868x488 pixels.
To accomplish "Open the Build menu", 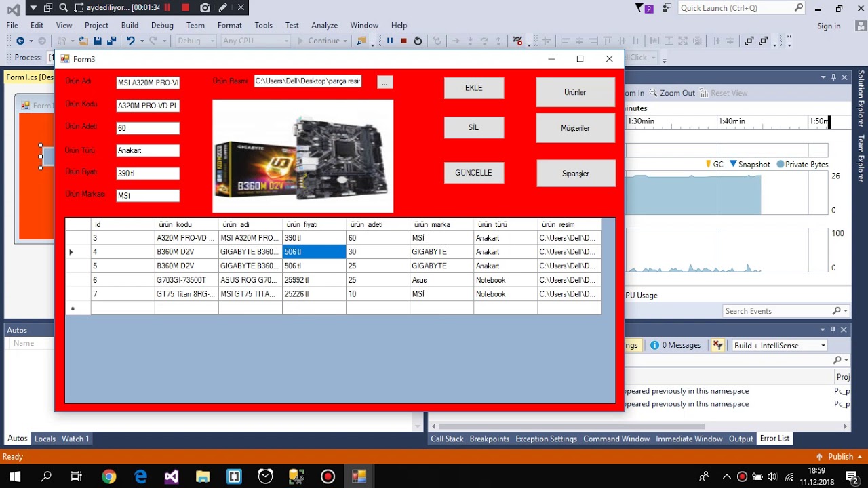I will (x=130, y=25).
